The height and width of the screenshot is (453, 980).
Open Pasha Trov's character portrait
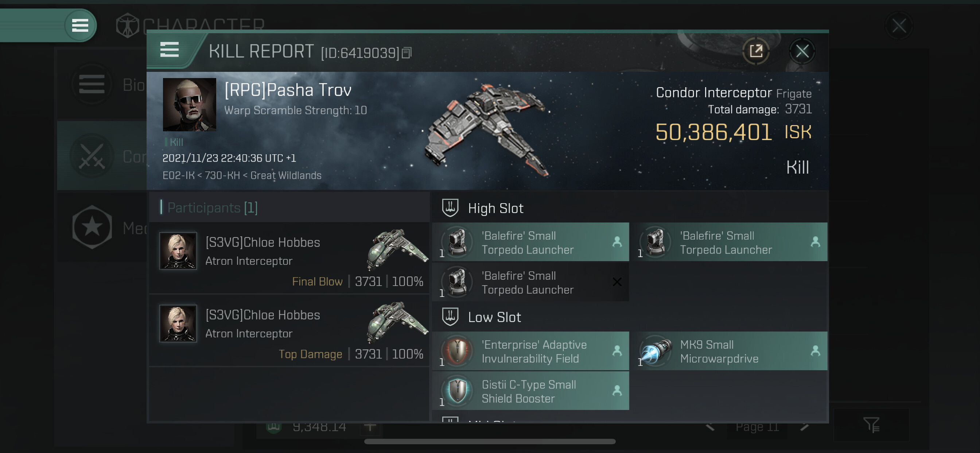(x=189, y=104)
